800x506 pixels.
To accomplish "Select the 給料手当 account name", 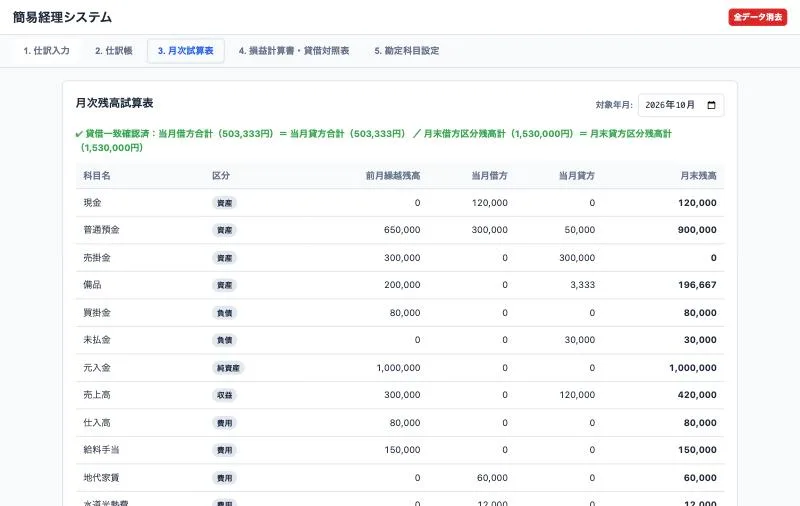I will coord(102,450).
